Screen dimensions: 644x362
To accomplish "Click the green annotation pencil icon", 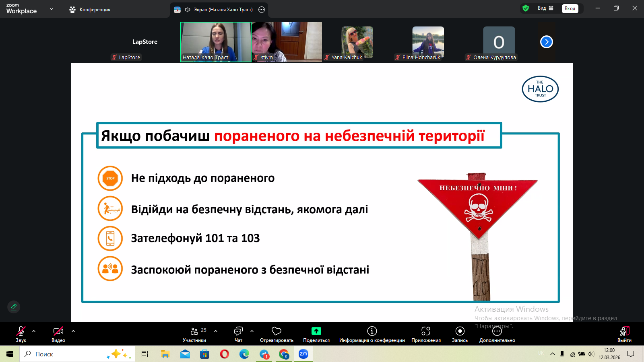I will click(x=14, y=307).
